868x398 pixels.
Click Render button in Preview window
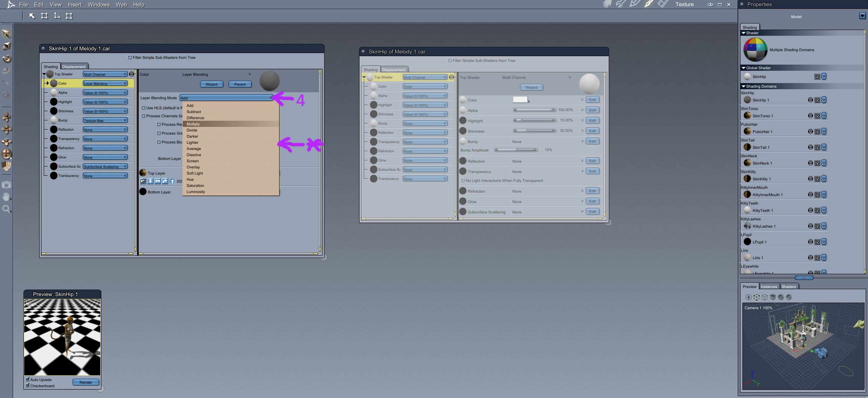coord(86,382)
